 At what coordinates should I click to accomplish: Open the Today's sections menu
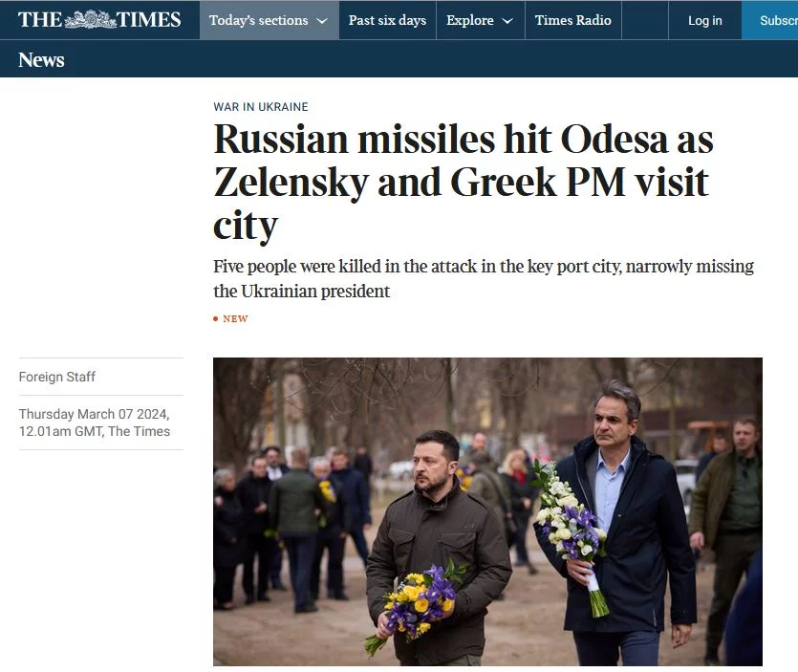click(269, 20)
